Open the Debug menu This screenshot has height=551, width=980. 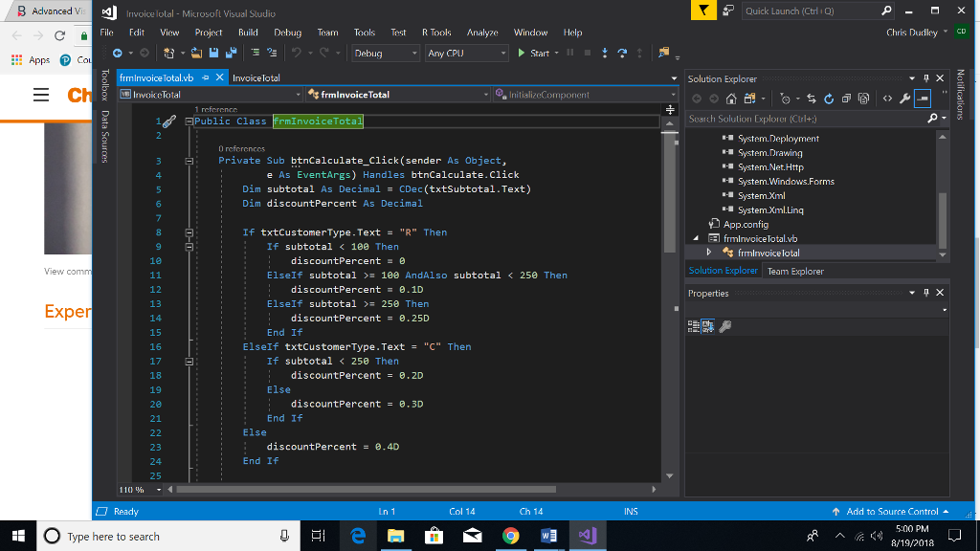pyautogui.click(x=287, y=32)
